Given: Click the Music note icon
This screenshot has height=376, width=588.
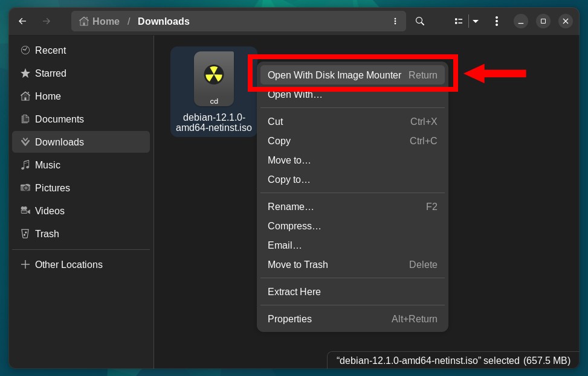Looking at the screenshot, I should tap(25, 165).
